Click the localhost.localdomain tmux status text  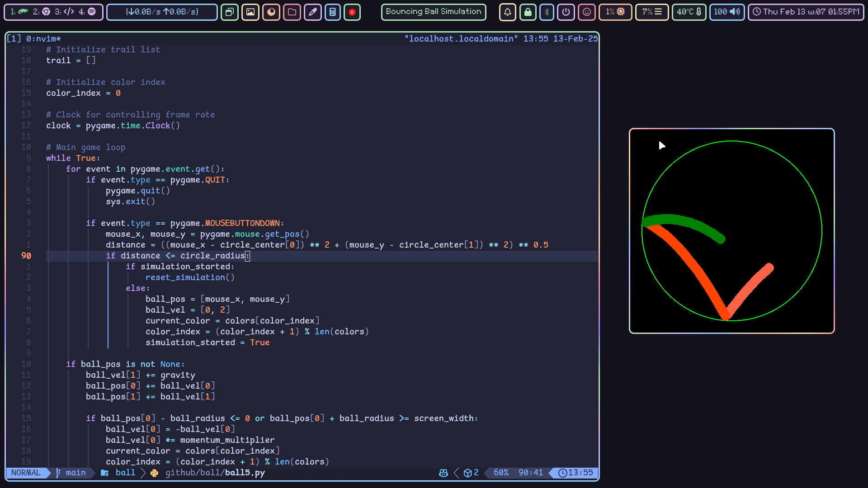(461, 39)
